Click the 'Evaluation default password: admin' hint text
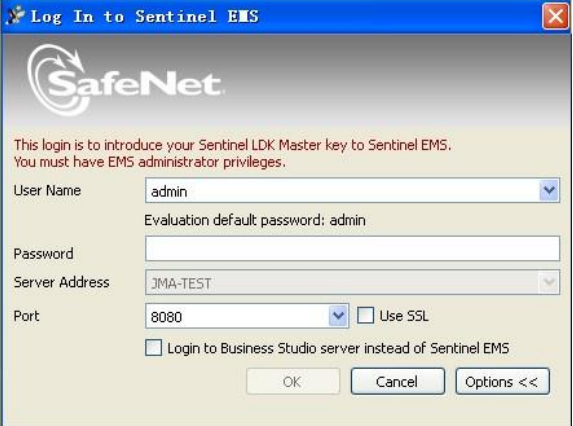The height and width of the screenshot is (426, 573). [x=255, y=220]
